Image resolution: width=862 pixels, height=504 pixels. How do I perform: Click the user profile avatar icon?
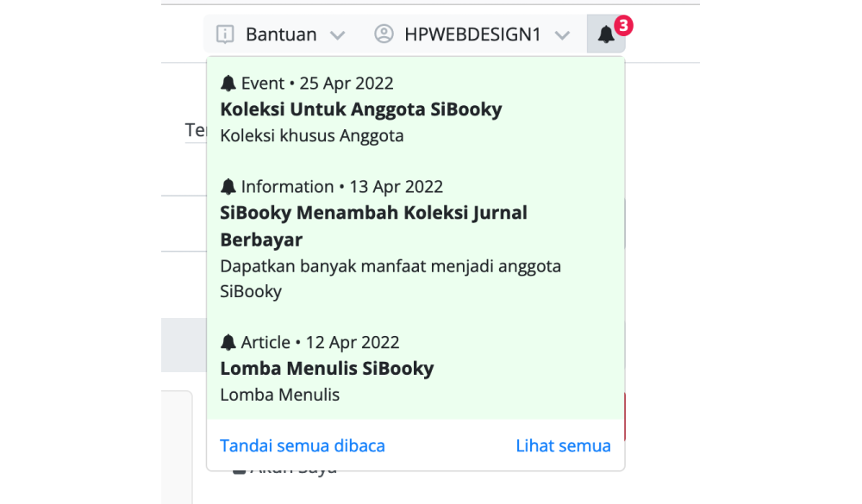(384, 34)
